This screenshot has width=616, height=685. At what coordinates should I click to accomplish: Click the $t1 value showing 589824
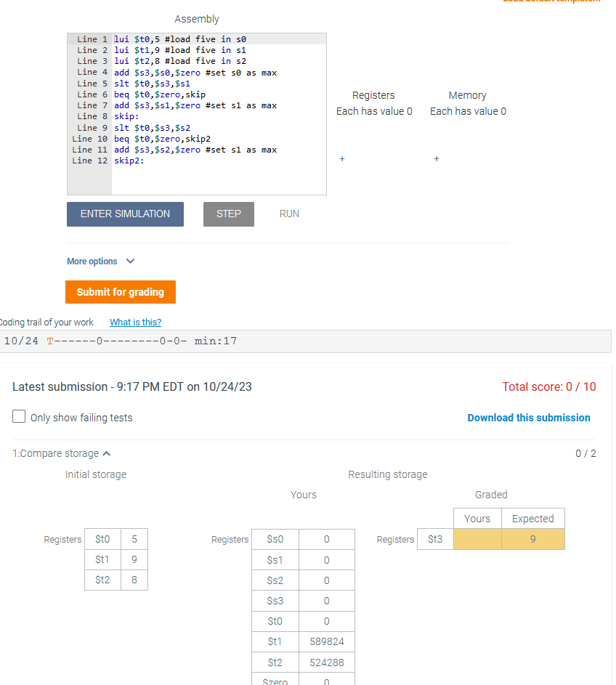[x=326, y=641]
